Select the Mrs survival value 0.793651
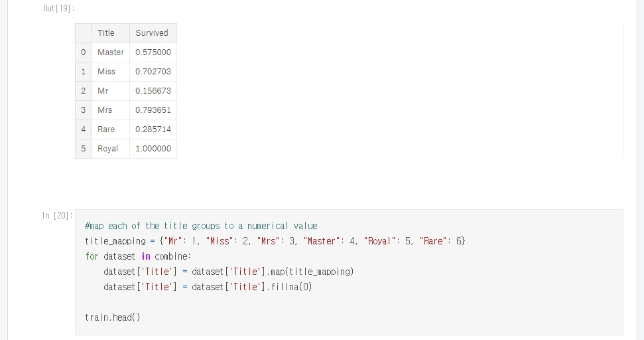 153,110
